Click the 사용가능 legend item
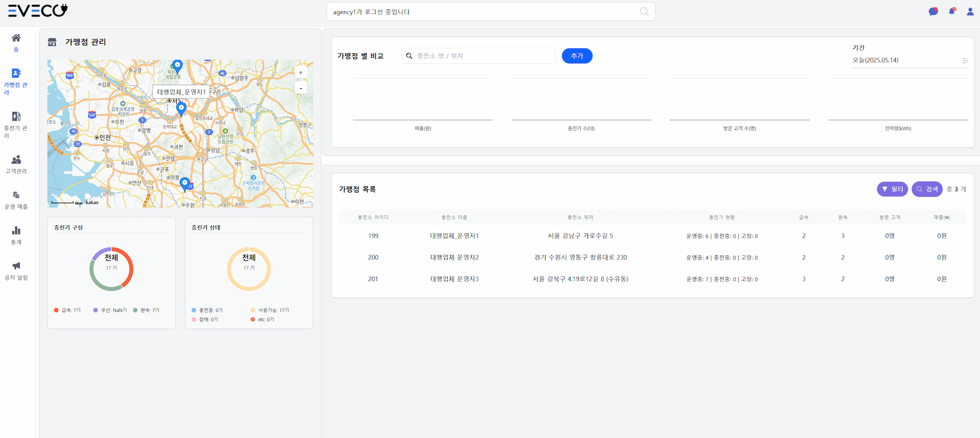Screen dimensions: 980x438 269,310
